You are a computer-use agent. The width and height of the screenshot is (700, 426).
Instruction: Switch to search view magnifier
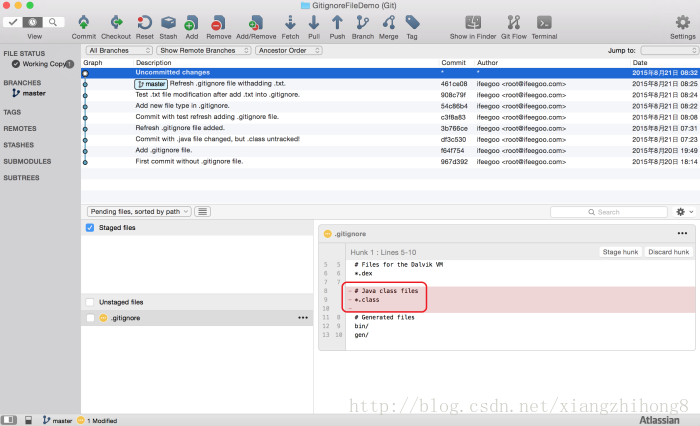click(x=53, y=22)
